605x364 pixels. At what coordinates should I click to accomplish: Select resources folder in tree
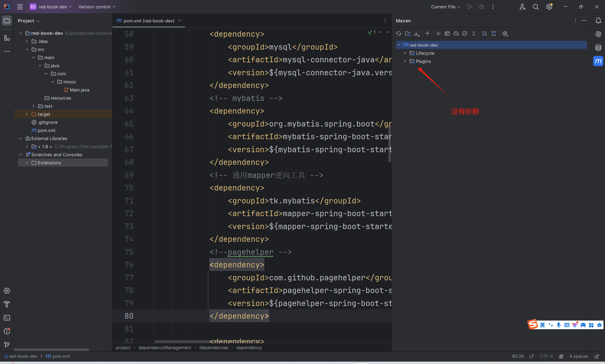click(58, 98)
